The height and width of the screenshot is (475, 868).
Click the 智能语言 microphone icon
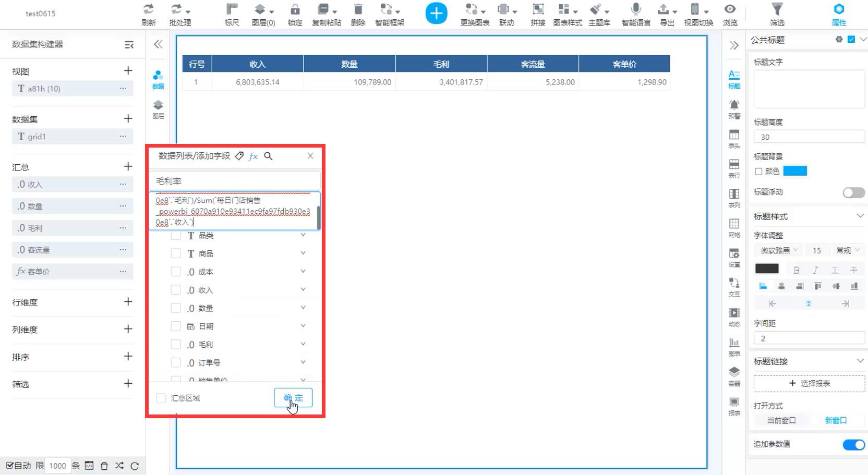coord(636,9)
